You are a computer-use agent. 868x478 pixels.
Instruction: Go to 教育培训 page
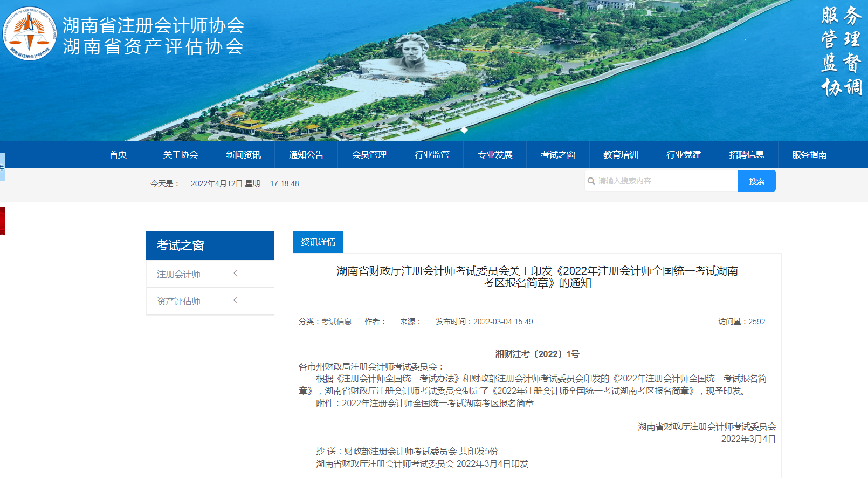[x=621, y=155]
